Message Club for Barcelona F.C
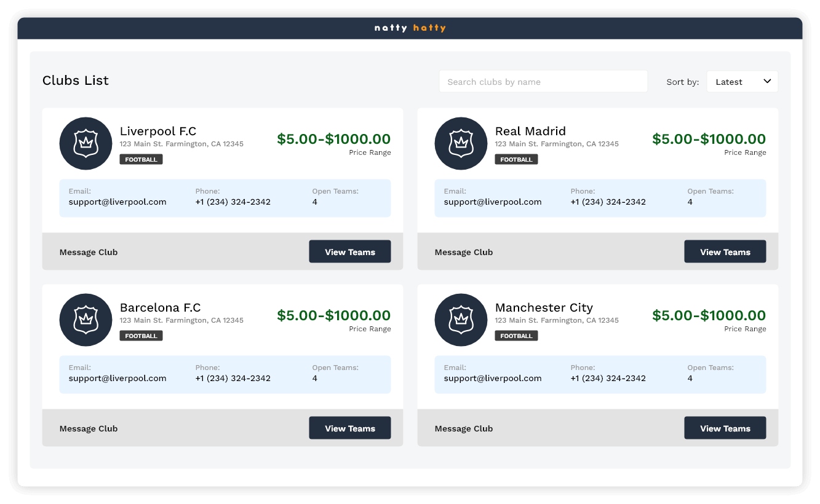The image size is (820, 504). [x=89, y=428]
